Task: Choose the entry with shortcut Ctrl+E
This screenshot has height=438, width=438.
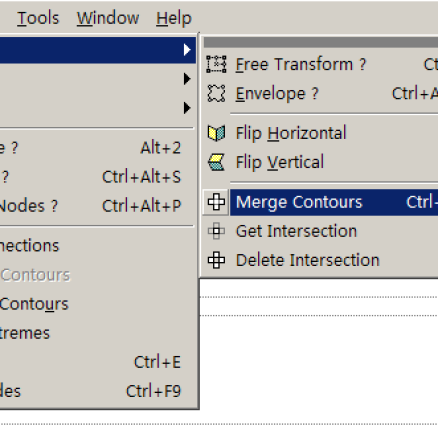Action: pyautogui.click(x=97, y=362)
